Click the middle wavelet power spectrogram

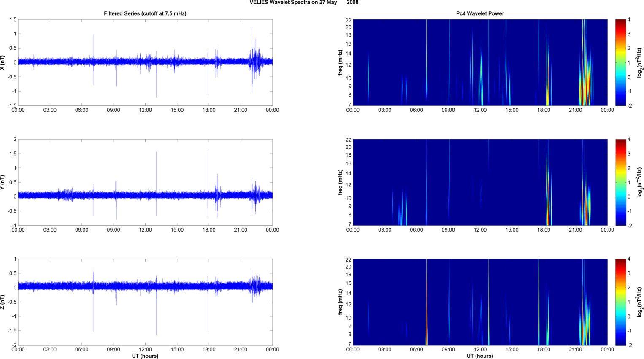[x=480, y=182]
